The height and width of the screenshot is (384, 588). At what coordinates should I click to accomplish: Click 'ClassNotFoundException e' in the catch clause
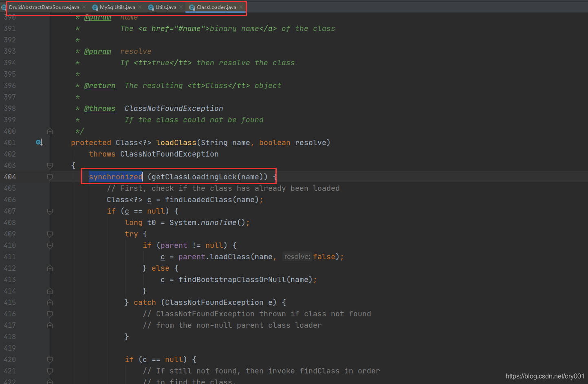(x=219, y=302)
